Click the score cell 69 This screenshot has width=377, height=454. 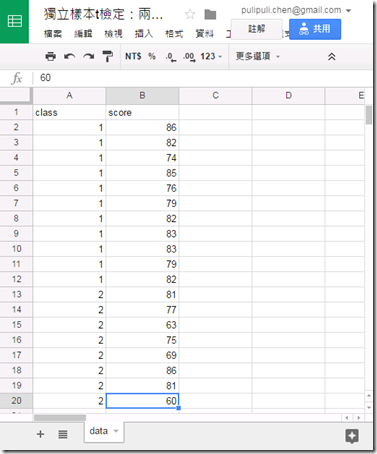tap(142, 355)
